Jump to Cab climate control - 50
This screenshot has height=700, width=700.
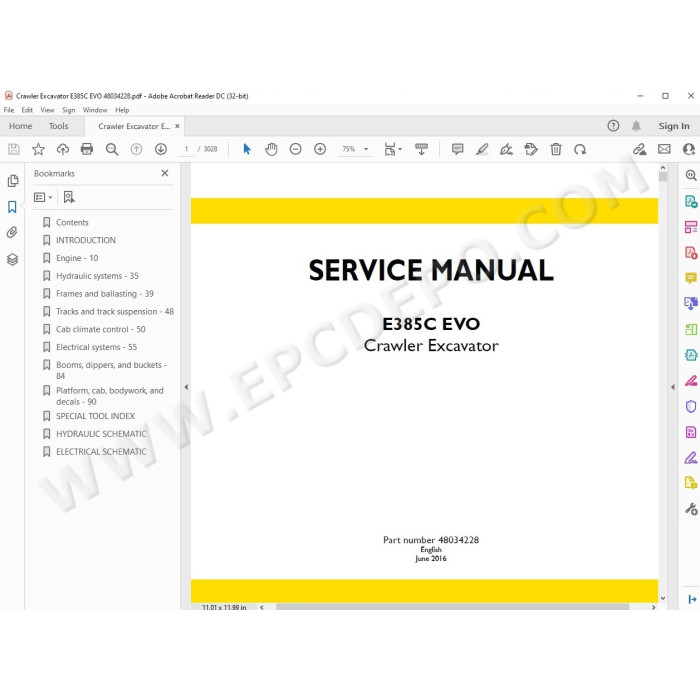coord(100,329)
